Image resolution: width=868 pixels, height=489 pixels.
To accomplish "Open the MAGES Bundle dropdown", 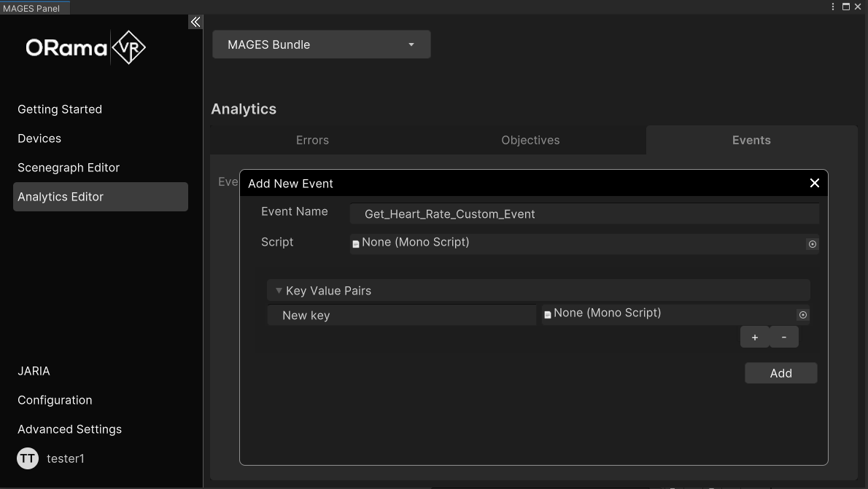I will tap(321, 44).
